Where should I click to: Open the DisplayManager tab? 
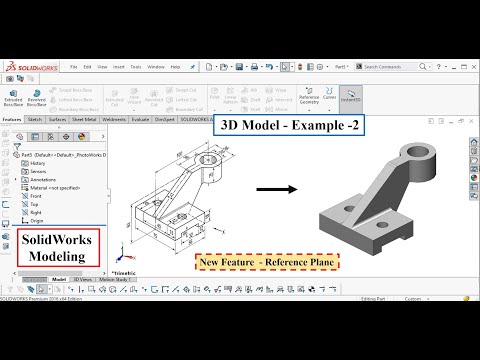pyautogui.click(x=81, y=136)
